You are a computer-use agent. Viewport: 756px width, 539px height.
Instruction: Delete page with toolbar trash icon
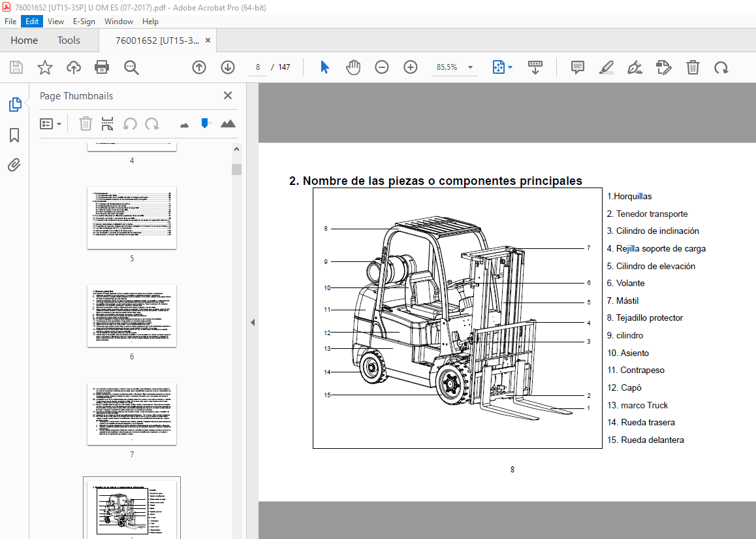693,67
